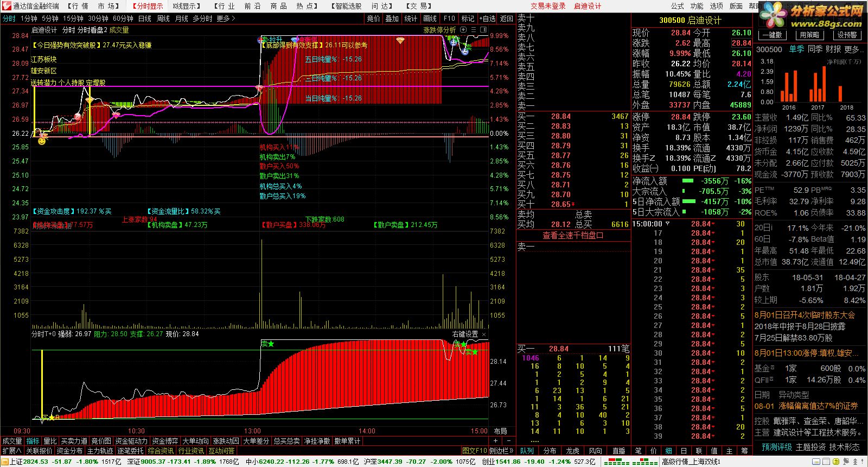Open the 行情 menu
This screenshot has height=467, width=868.
tap(79, 6)
